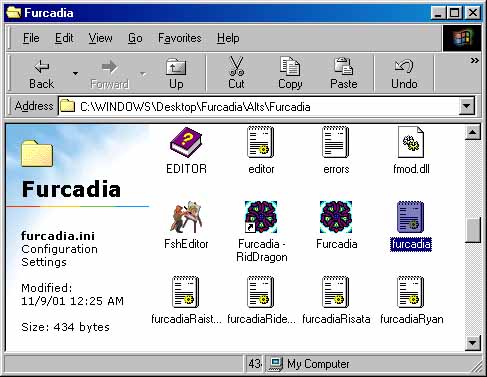Click the scroll down arrow
Viewport: 487px width, 377px height.
point(473,343)
